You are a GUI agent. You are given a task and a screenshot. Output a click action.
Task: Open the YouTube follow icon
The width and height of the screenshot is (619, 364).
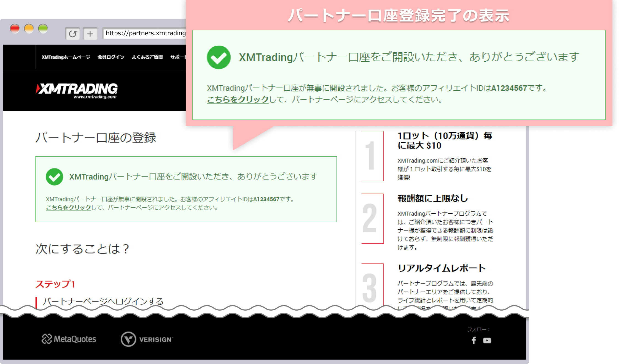pyautogui.click(x=487, y=341)
